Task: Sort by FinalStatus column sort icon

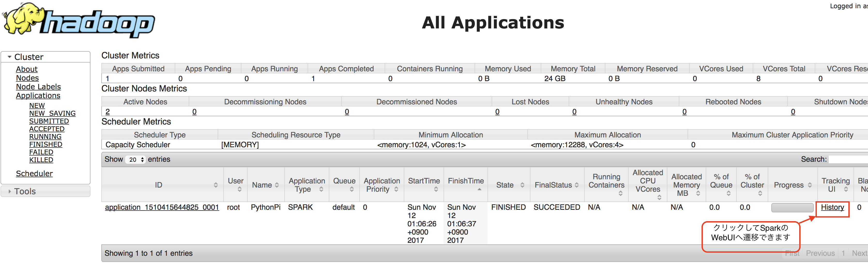Action: point(576,185)
